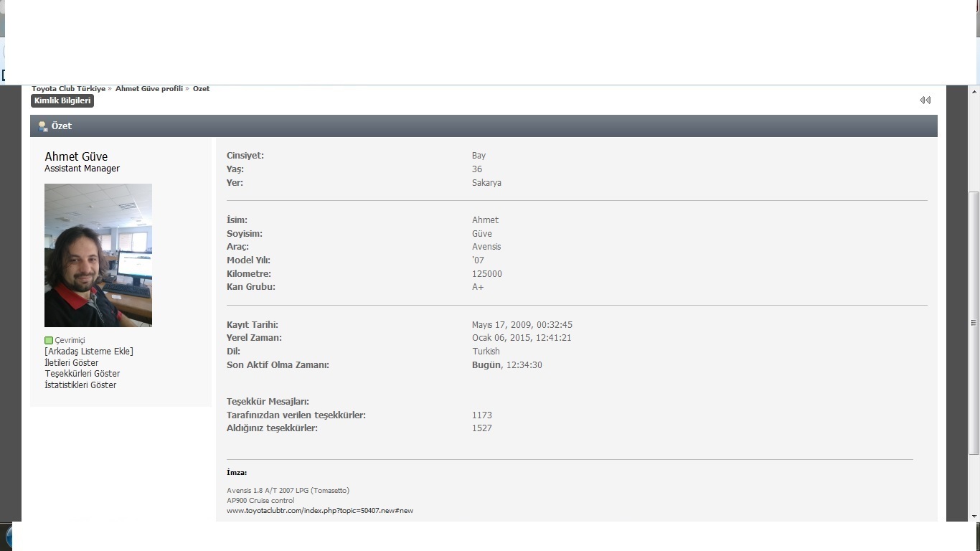Click the given thanks count 1173
This screenshot has width=980, height=551.
tap(481, 415)
